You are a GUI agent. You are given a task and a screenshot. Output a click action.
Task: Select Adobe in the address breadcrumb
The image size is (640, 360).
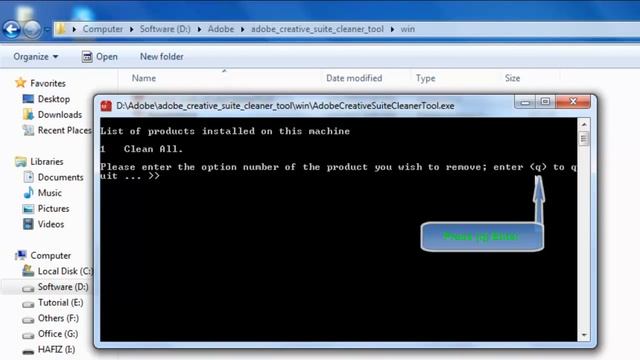pos(221,29)
